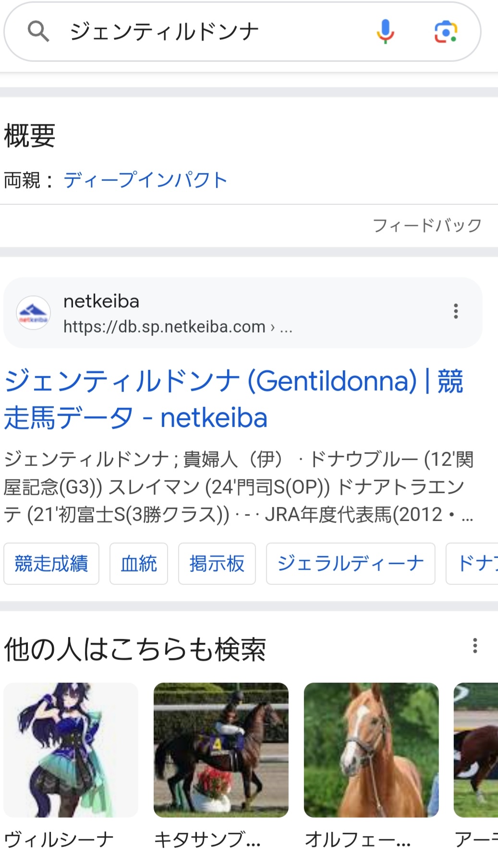
Task: Tap the search magnifier icon
Action: 38,32
